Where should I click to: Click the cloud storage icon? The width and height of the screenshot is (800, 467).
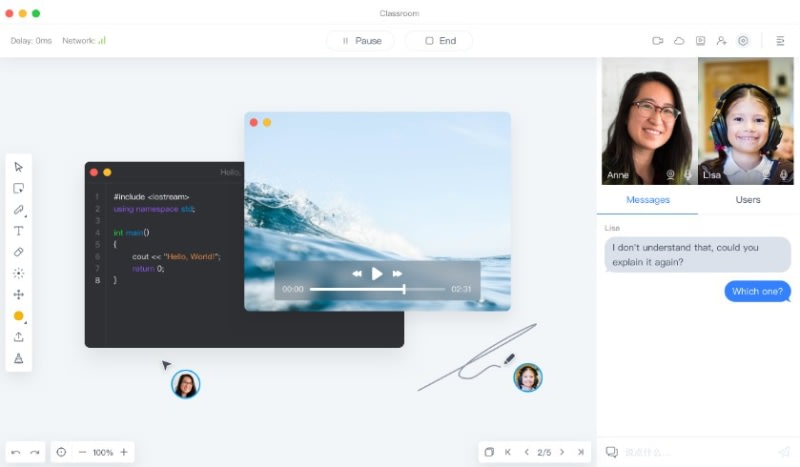[x=679, y=41]
